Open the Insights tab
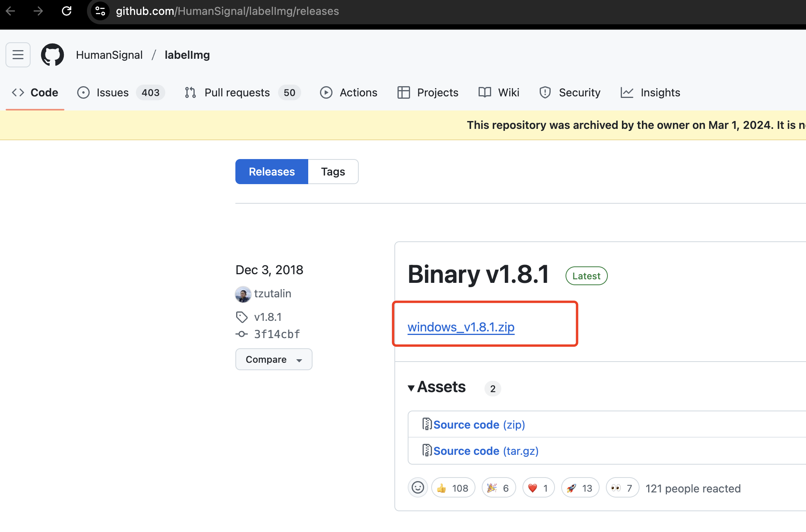The image size is (806, 532). point(650,92)
